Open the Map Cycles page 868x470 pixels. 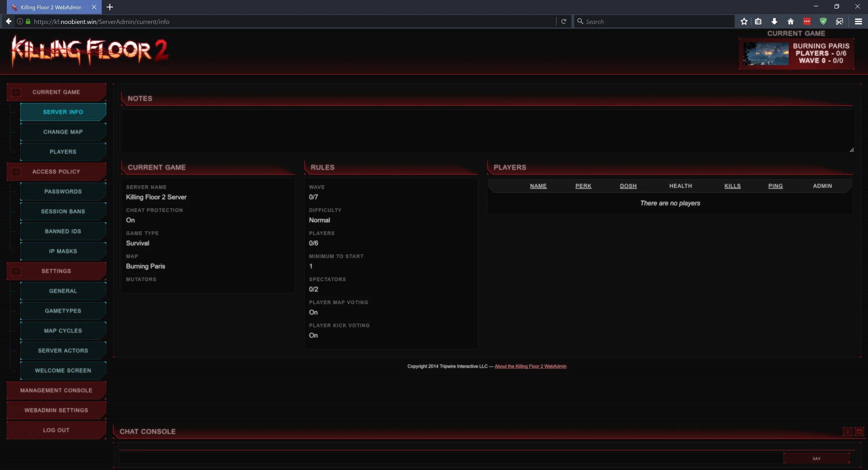(63, 331)
